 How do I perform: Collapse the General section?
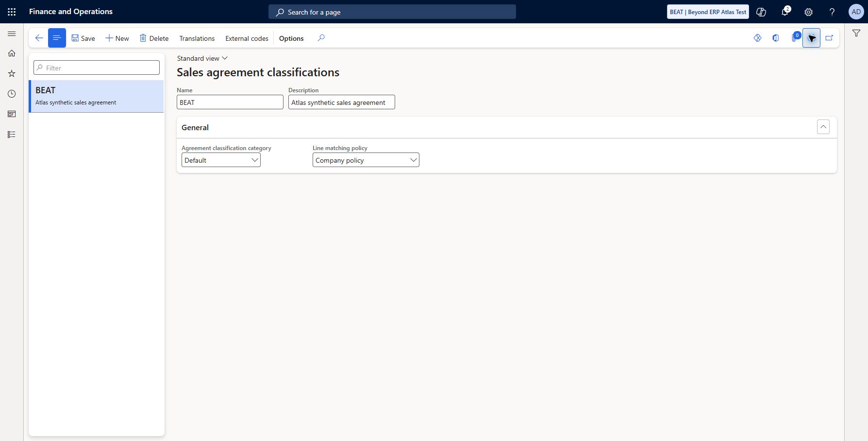tap(823, 127)
